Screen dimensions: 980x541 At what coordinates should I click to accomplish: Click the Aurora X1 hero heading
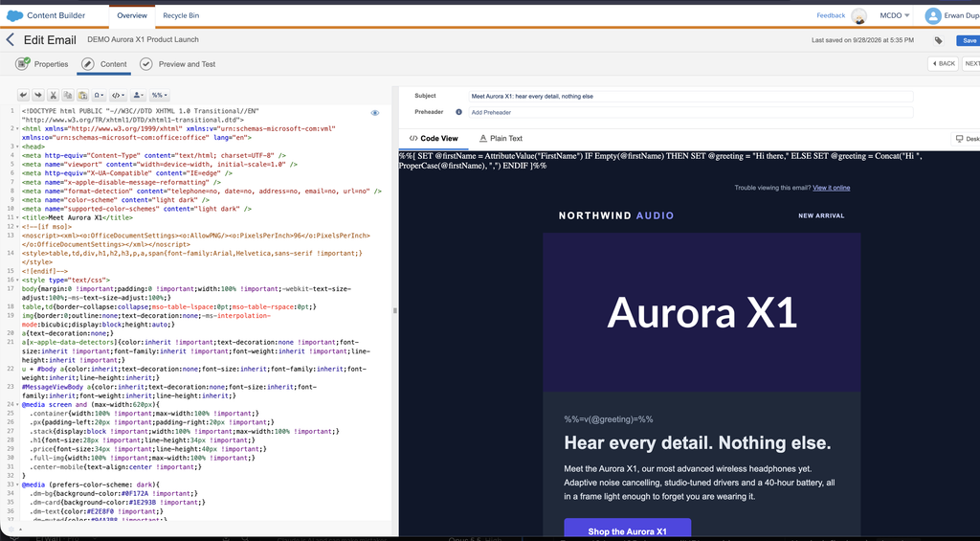[702, 312]
